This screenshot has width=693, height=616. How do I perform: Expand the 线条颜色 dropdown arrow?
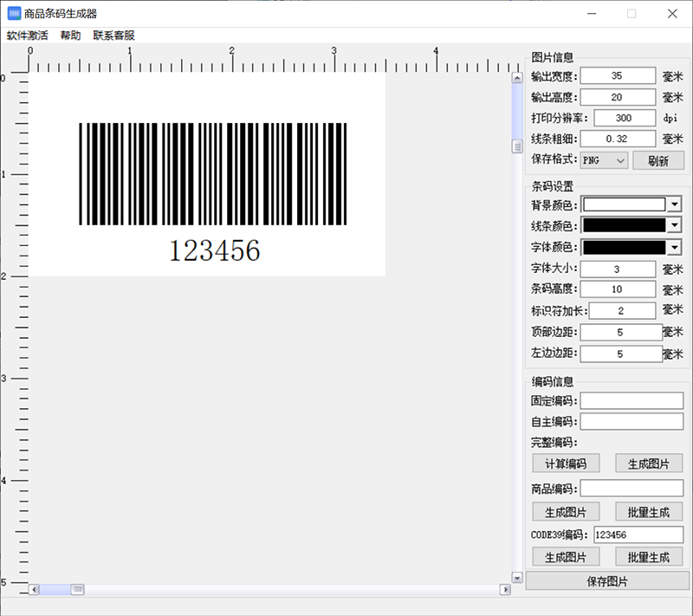click(x=674, y=225)
